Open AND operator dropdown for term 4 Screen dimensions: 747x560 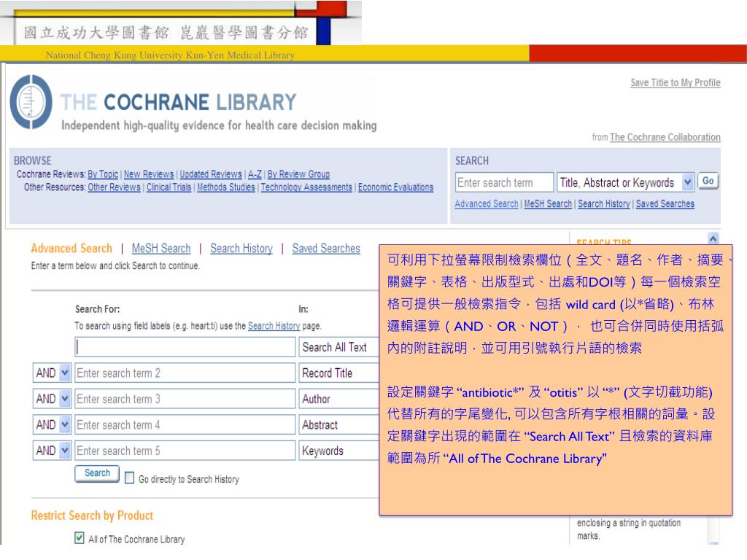click(x=52, y=424)
